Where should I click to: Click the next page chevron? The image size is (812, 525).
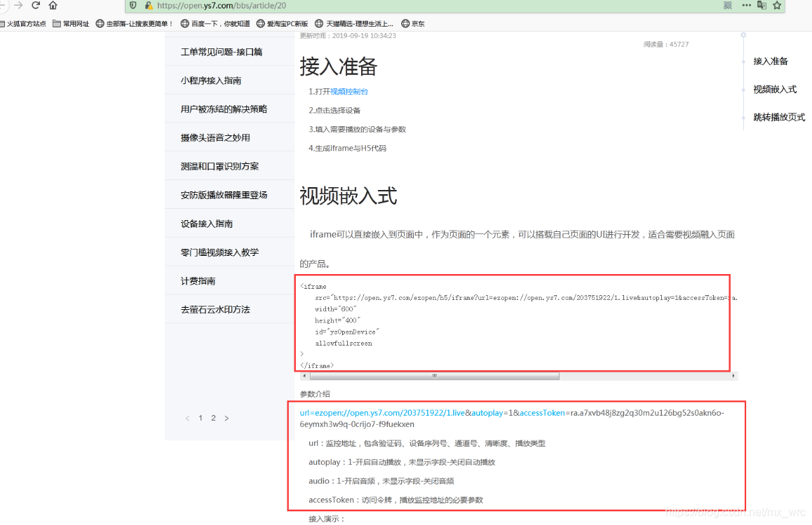[x=226, y=417]
